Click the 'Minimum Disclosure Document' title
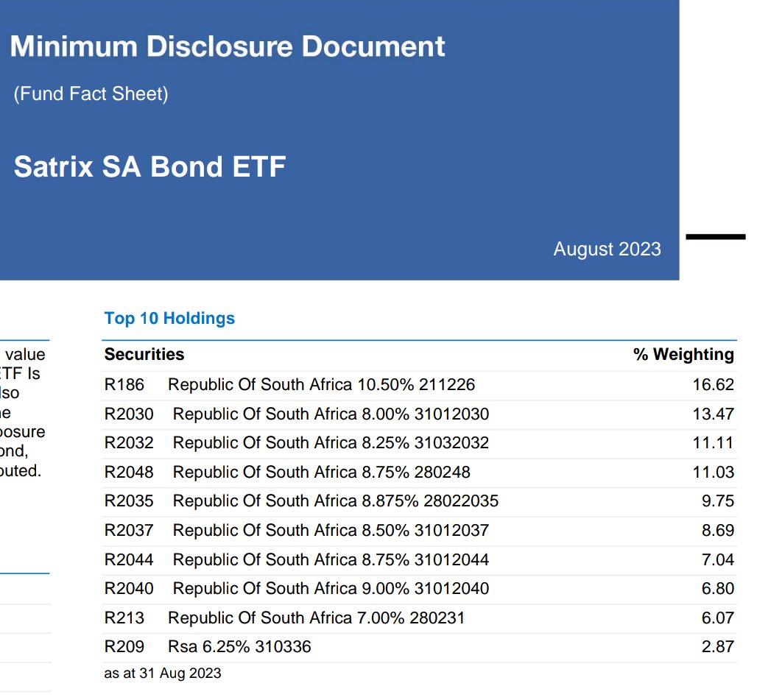 click(x=228, y=46)
